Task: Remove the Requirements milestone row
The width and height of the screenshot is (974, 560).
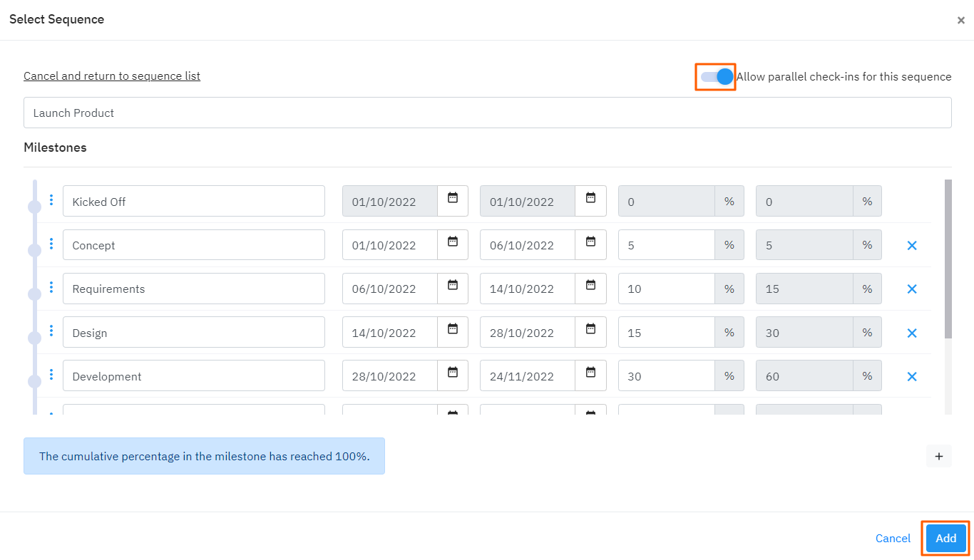Action: [x=912, y=289]
